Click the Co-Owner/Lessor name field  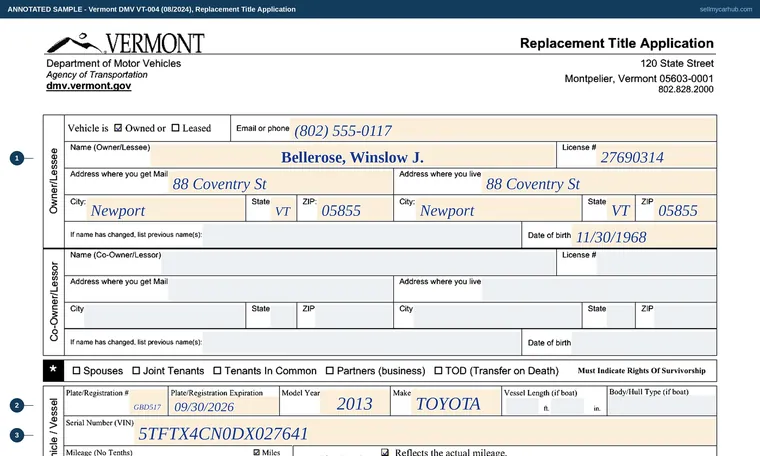(359, 263)
